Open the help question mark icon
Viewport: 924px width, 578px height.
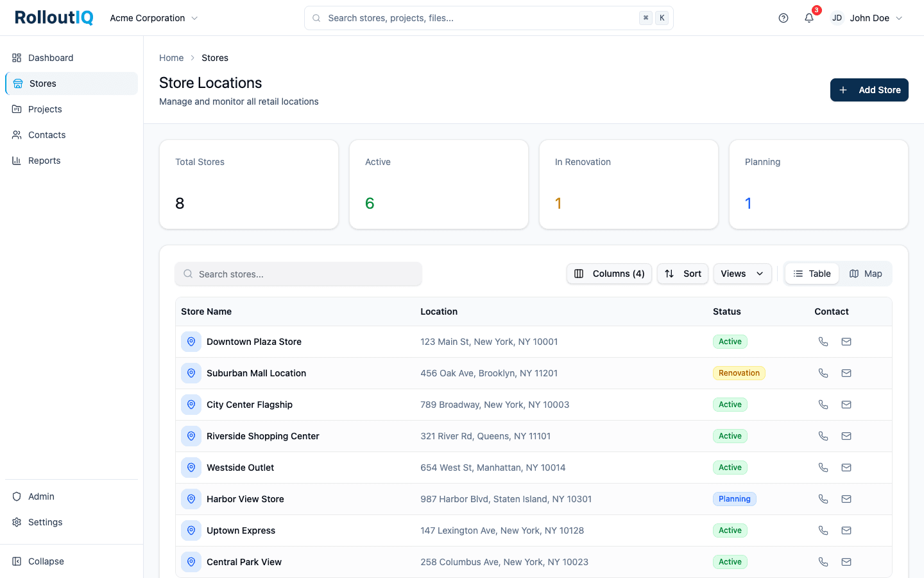pos(783,18)
